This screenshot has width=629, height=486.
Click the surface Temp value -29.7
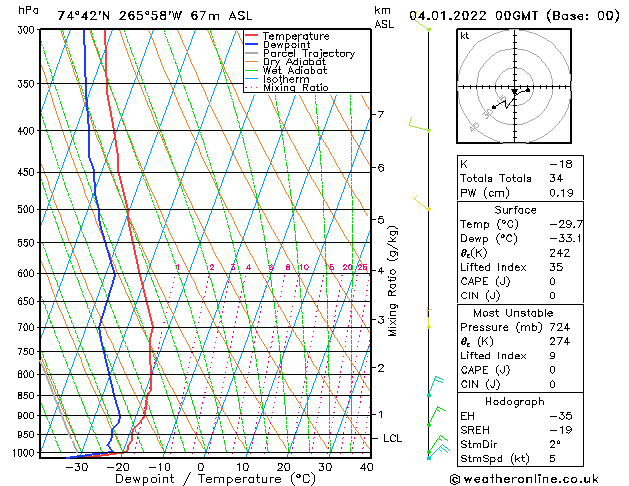[566, 224]
